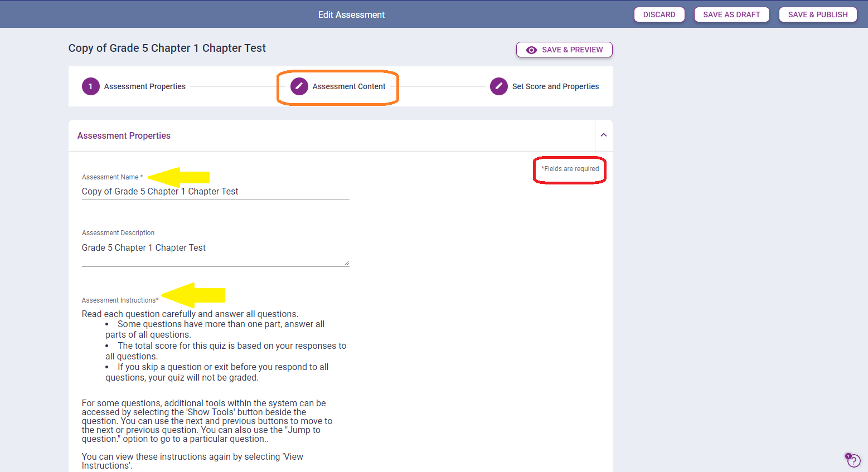Viewport: 868px width, 472px height.
Task: Click the Set Score and Properties pencil icon
Action: (498, 86)
